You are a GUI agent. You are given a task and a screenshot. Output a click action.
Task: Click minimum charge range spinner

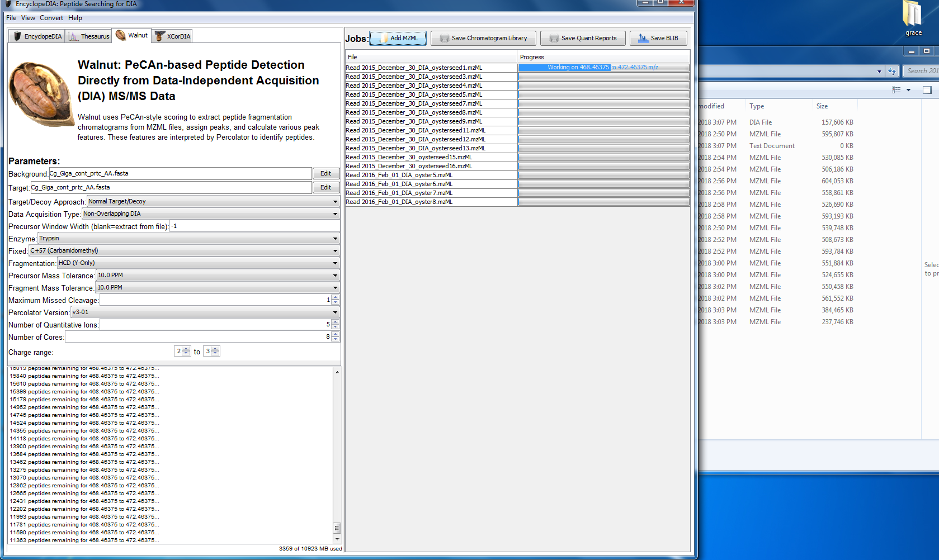(187, 351)
